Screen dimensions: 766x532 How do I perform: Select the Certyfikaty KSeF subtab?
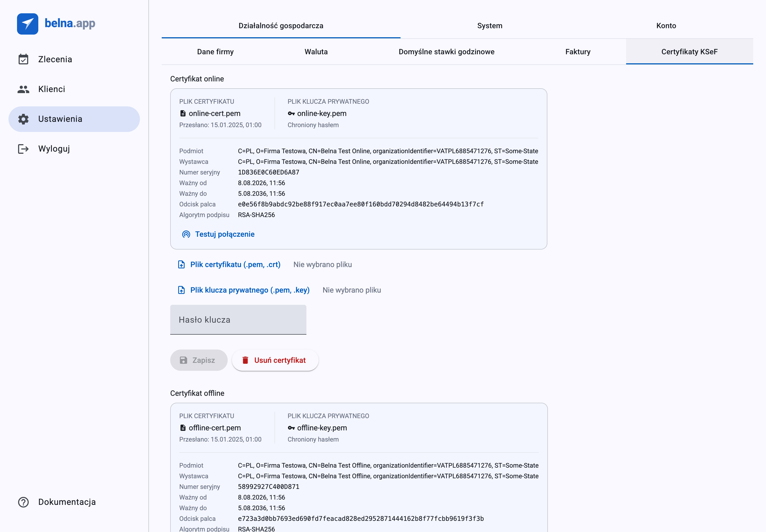pos(689,52)
